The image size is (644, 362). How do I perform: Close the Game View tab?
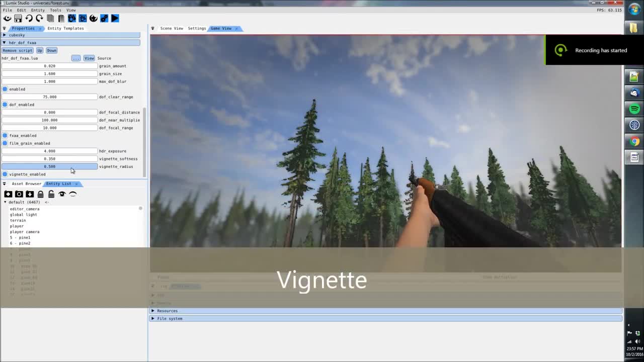236,29
